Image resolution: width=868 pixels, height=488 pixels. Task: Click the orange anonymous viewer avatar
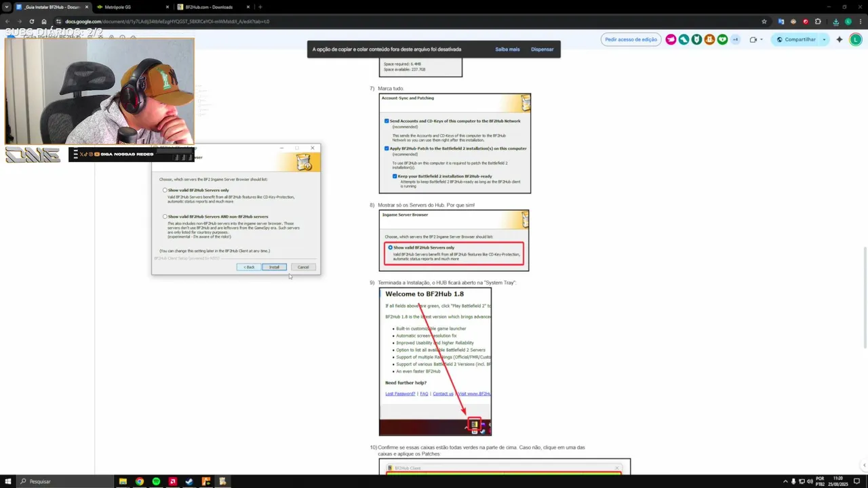click(x=709, y=39)
